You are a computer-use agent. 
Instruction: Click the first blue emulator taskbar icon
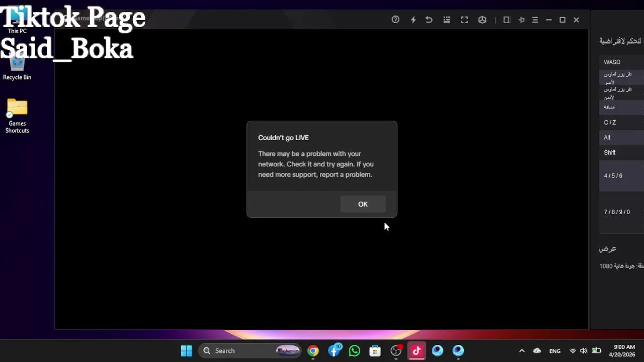(x=437, y=350)
